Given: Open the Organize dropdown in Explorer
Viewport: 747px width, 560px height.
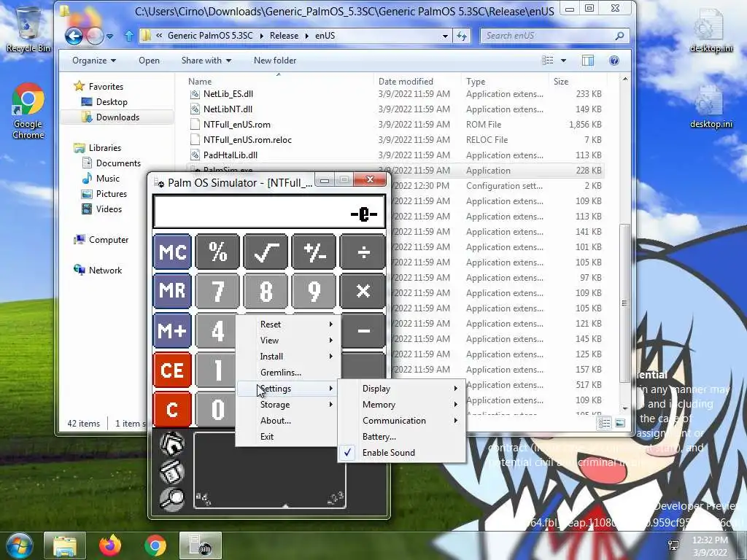Looking at the screenshot, I should [x=94, y=61].
